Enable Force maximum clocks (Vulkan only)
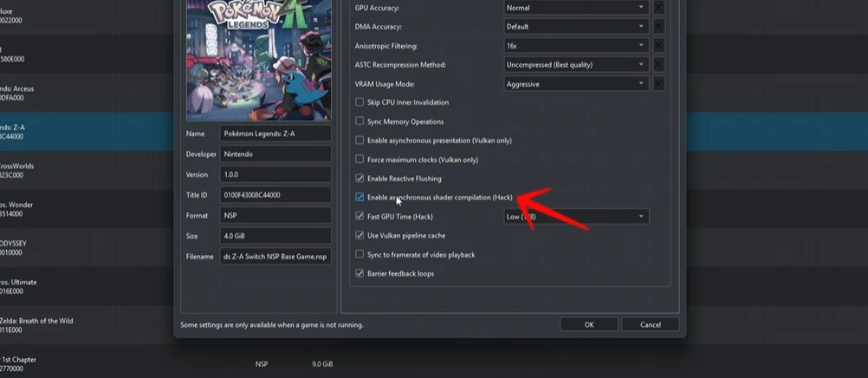868x378 pixels. [360, 160]
